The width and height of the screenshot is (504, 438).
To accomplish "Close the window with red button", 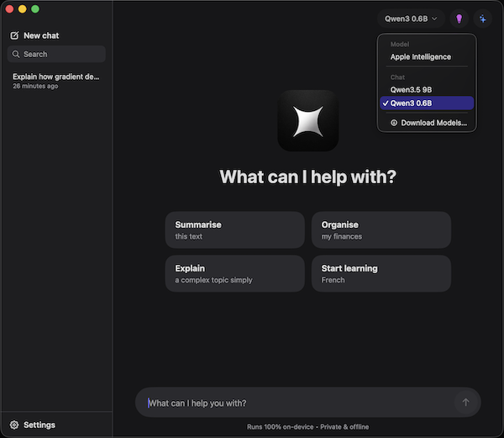I will pyautogui.click(x=9, y=9).
